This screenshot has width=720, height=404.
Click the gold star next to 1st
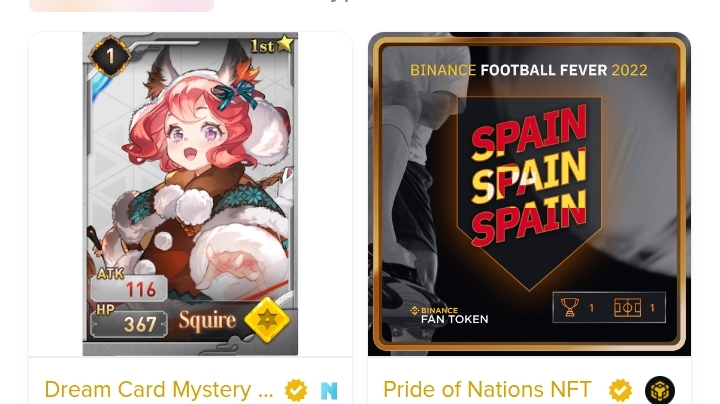[x=285, y=44]
